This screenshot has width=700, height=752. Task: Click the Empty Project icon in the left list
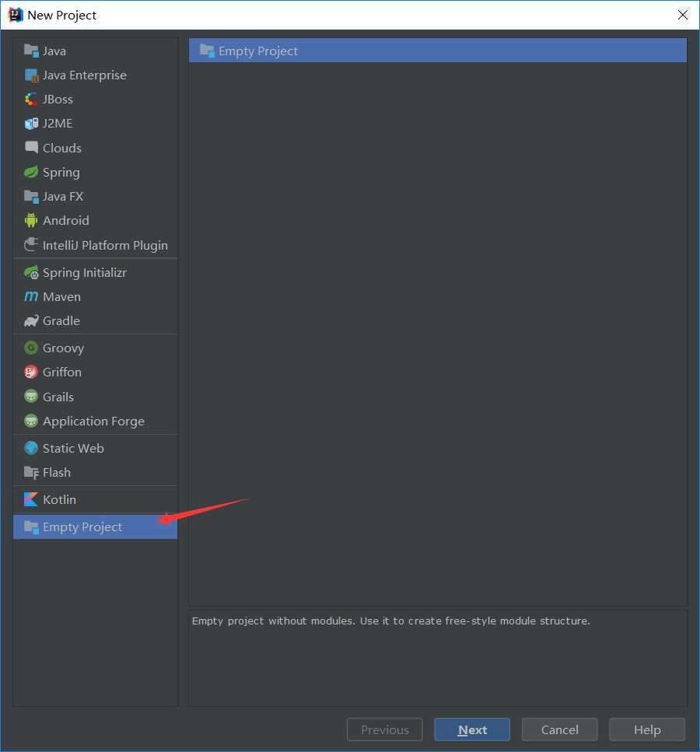coord(31,526)
